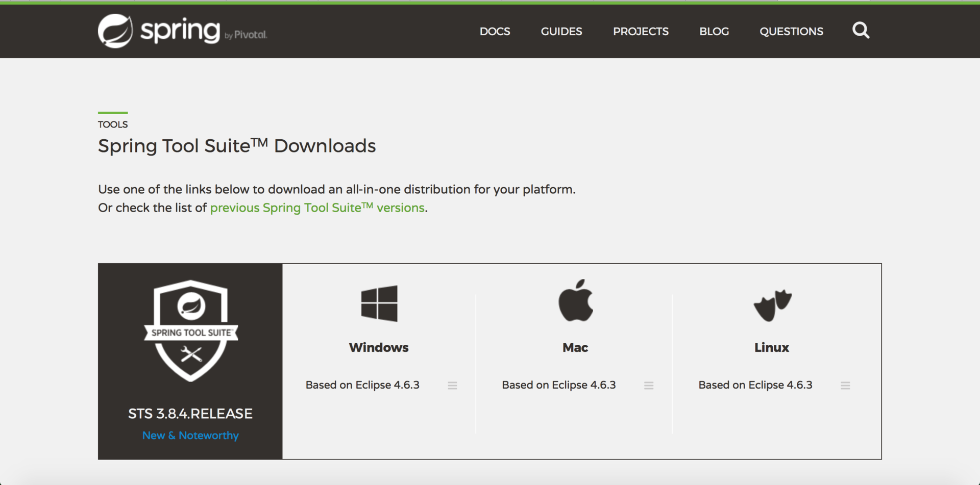Viewport: 980px width, 485px height.
Task: Expand the Mac download options list
Action: (649, 386)
